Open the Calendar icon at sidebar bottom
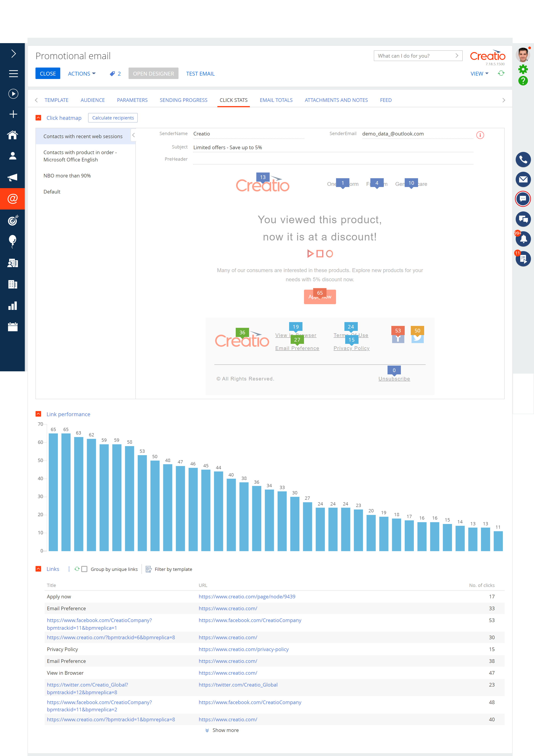Image resolution: width=534 pixels, height=756 pixels. (13, 326)
